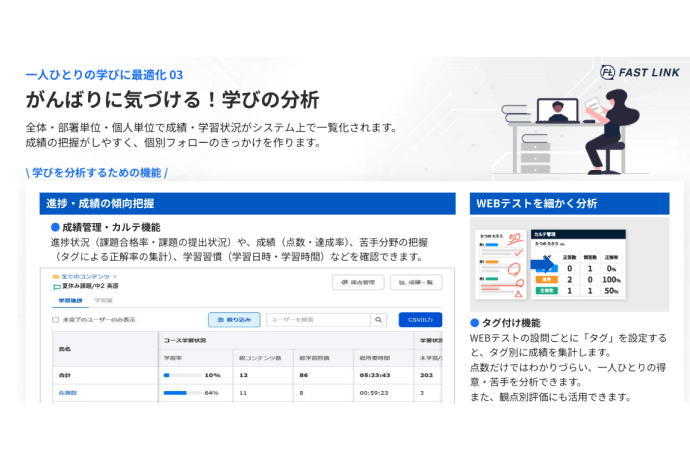Click the 総学習回数 column header

[323, 358]
